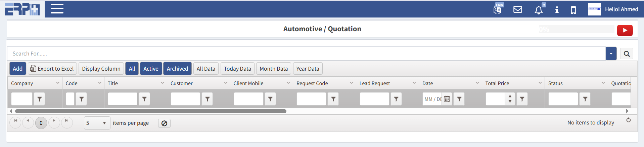Click the language translate ENG icon
644x147 pixels.
click(x=498, y=9)
